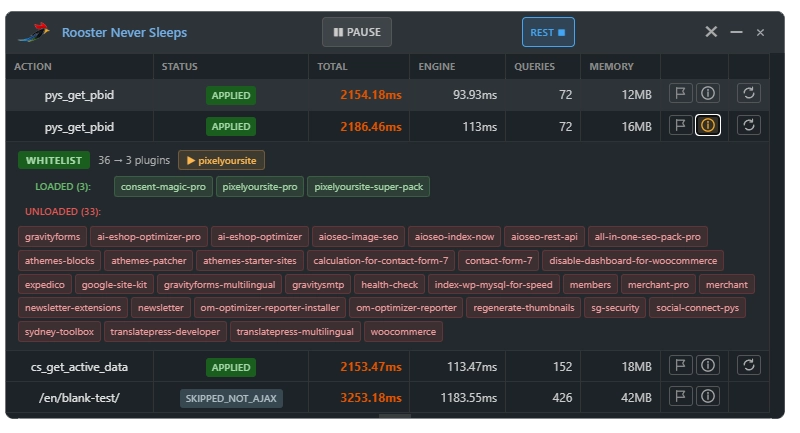Select the ai-eshop-optimizer-pro tag

pos(149,237)
